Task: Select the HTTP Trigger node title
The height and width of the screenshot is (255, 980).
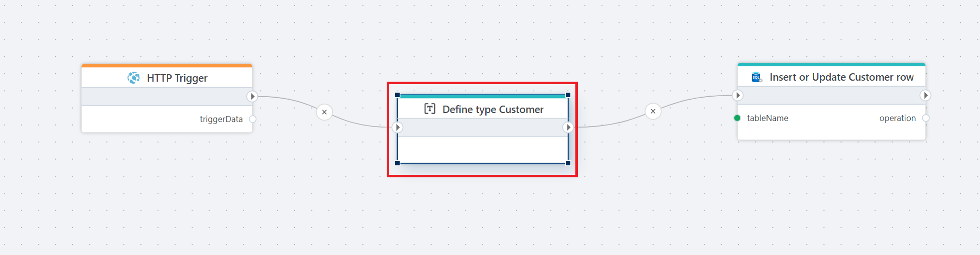Action: pos(177,78)
